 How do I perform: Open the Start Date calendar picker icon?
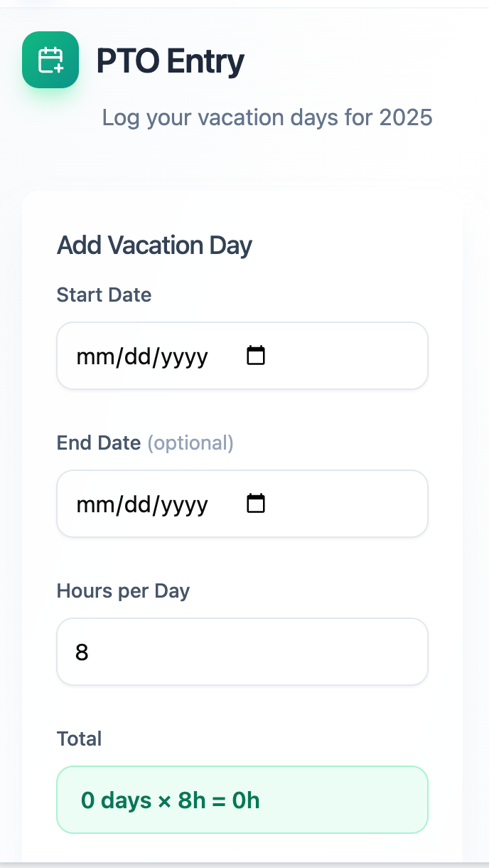tap(255, 356)
